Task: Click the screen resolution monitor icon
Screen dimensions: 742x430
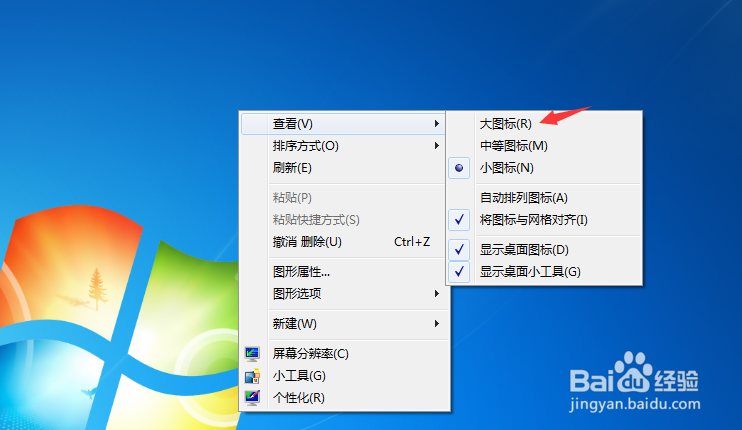Action: (x=252, y=353)
